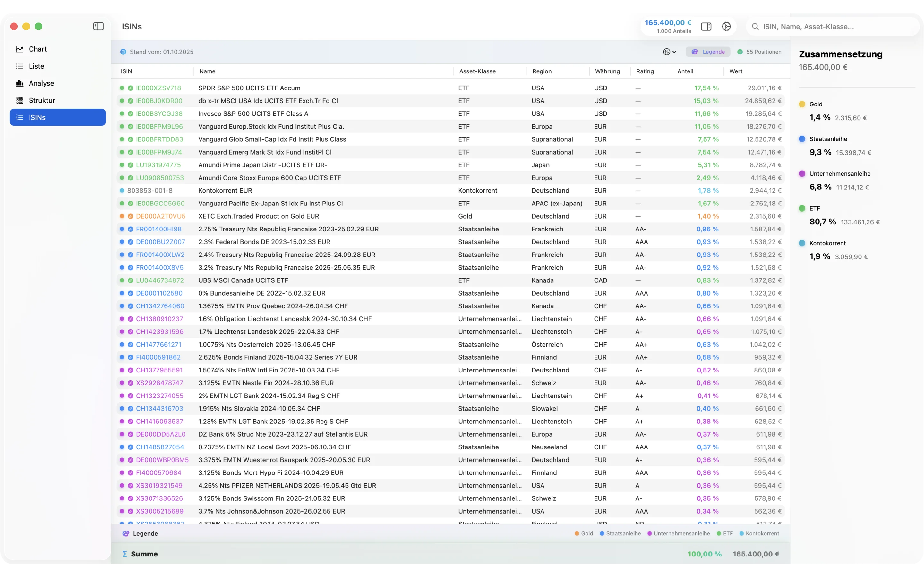
Task: Select the ISINs sidebar entry
Action: pyautogui.click(x=37, y=117)
